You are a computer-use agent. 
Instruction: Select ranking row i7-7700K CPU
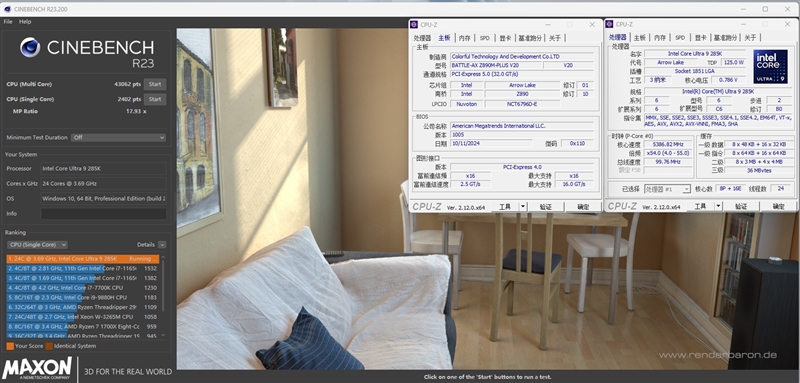point(83,288)
